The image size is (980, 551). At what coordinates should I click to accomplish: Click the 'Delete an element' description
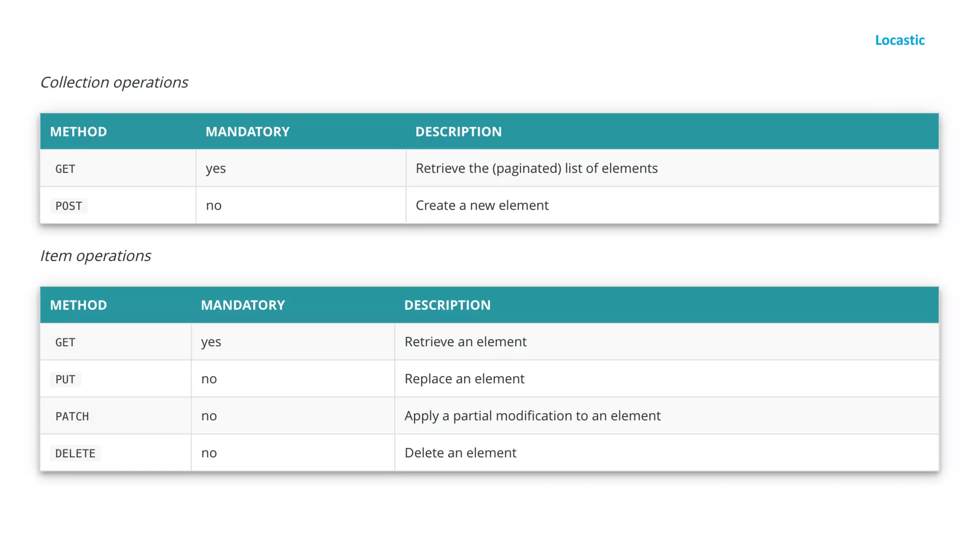pyautogui.click(x=460, y=452)
